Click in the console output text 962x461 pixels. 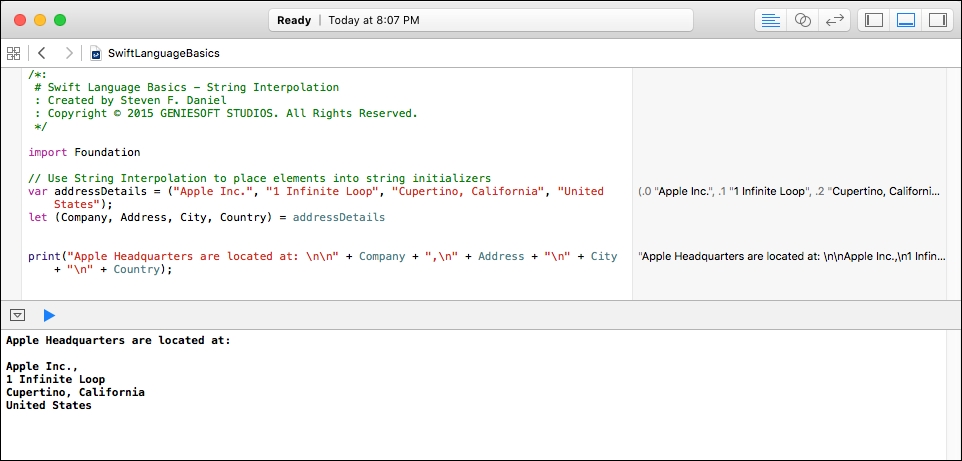(118, 373)
